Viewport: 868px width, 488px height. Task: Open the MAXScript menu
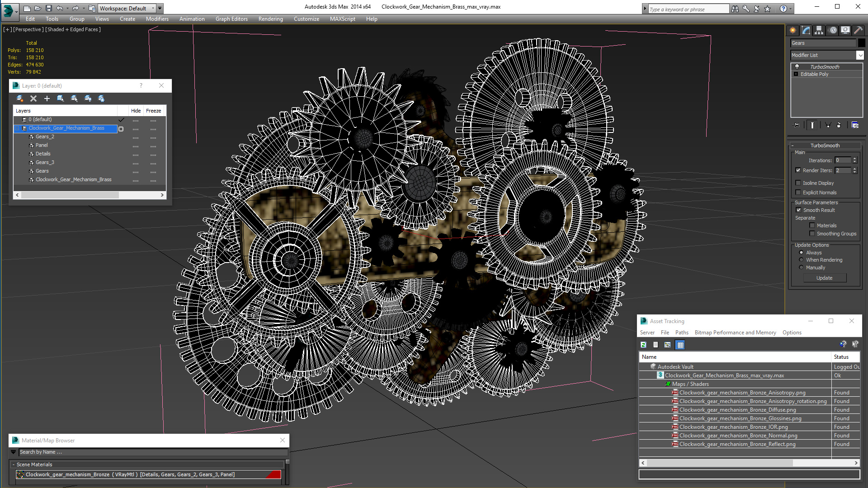342,19
